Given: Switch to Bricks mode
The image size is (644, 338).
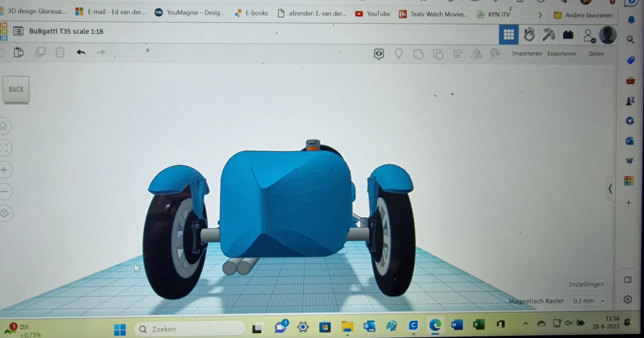Looking at the screenshot, I should (x=568, y=35).
